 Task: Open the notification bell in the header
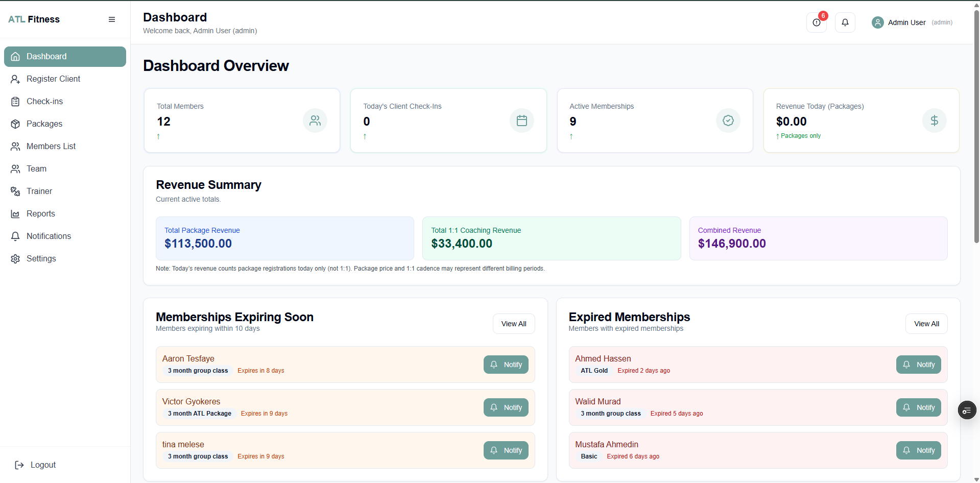[x=845, y=22]
